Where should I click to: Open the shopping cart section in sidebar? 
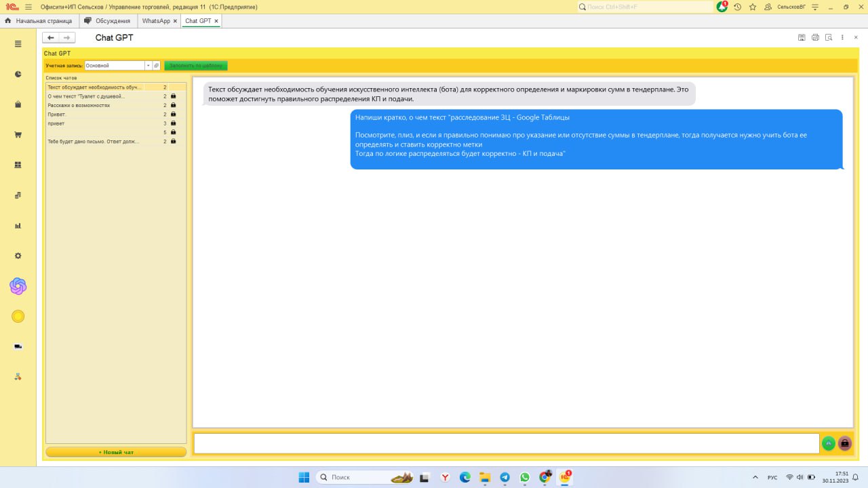coord(18,135)
